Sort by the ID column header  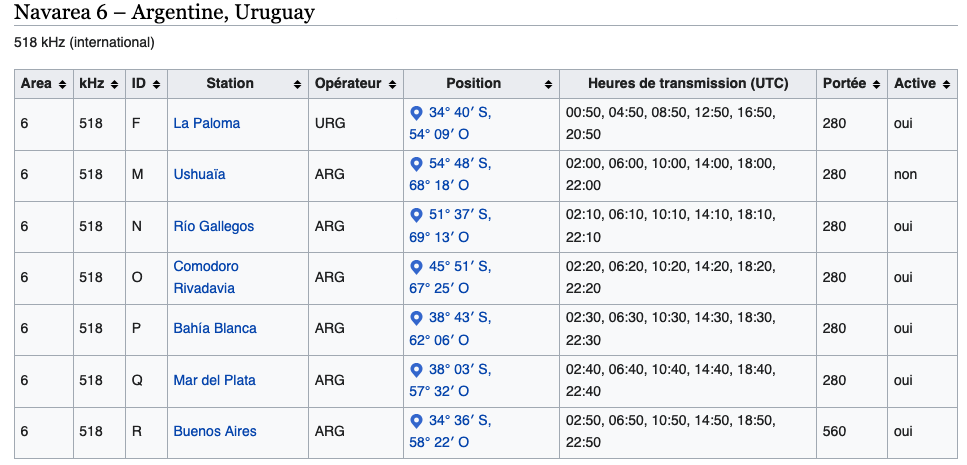coord(157,84)
